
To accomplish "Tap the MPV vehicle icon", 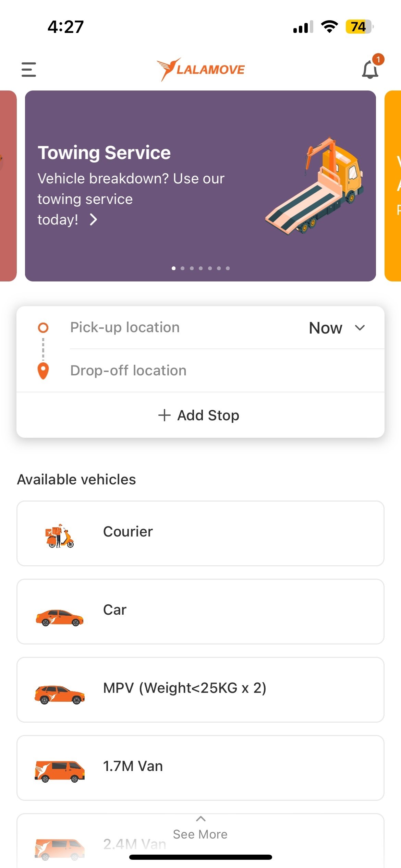I will 60,695.
